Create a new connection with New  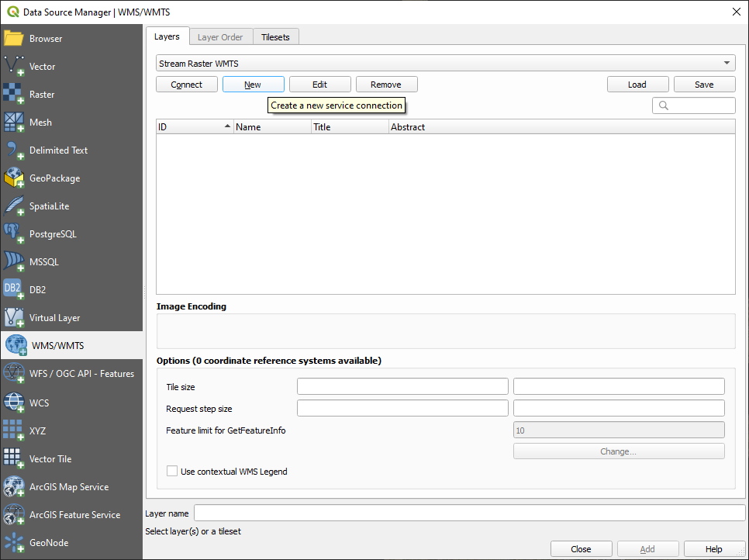tap(254, 85)
